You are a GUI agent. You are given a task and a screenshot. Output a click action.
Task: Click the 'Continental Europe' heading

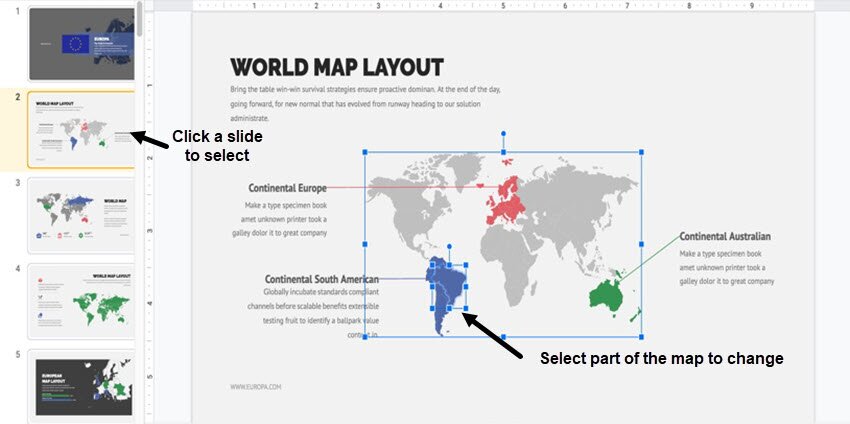287,188
